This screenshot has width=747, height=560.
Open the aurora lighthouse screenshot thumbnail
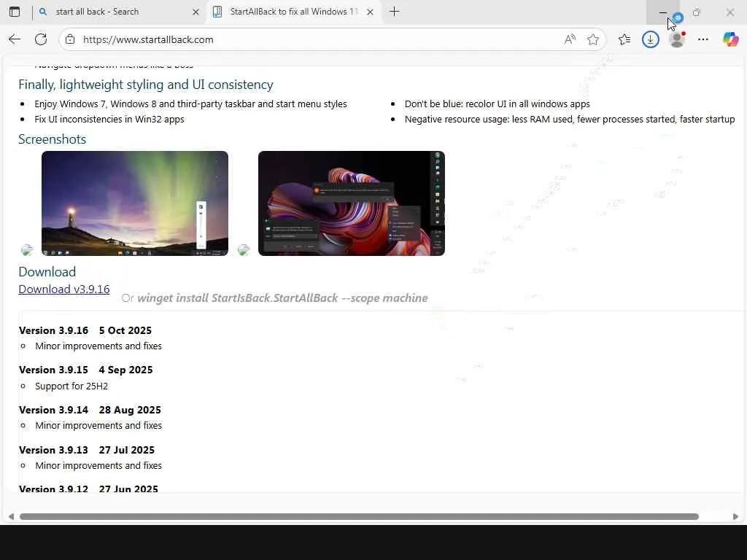pos(135,203)
